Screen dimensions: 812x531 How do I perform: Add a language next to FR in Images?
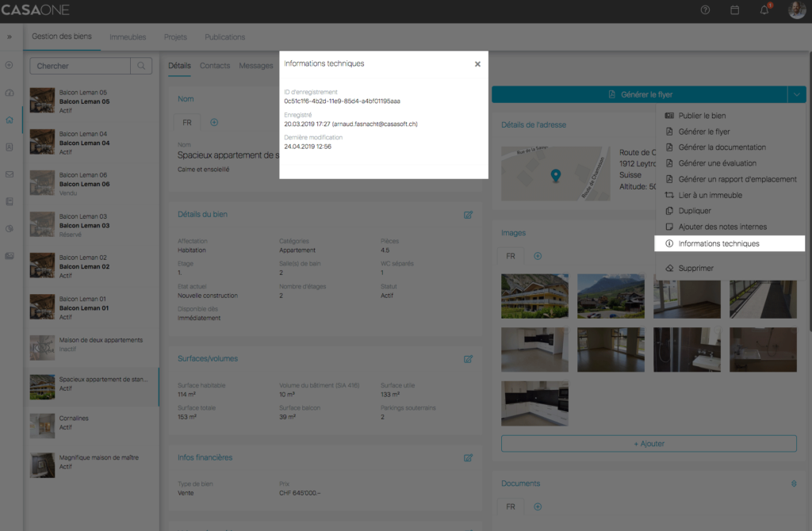pos(538,256)
